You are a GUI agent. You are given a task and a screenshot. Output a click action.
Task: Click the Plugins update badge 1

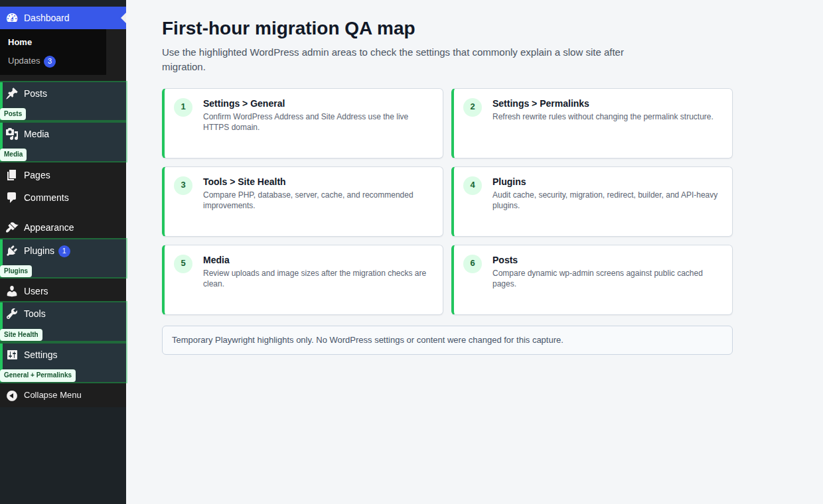[64, 251]
